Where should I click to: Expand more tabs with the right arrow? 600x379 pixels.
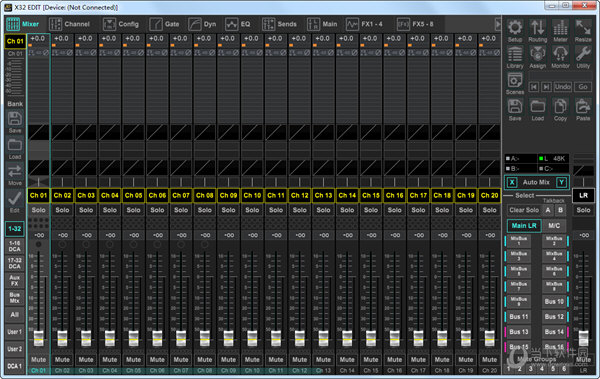pos(497,24)
